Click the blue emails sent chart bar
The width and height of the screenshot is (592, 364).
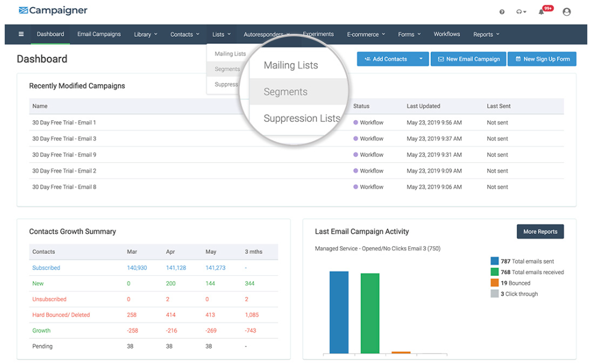pos(339,312)
